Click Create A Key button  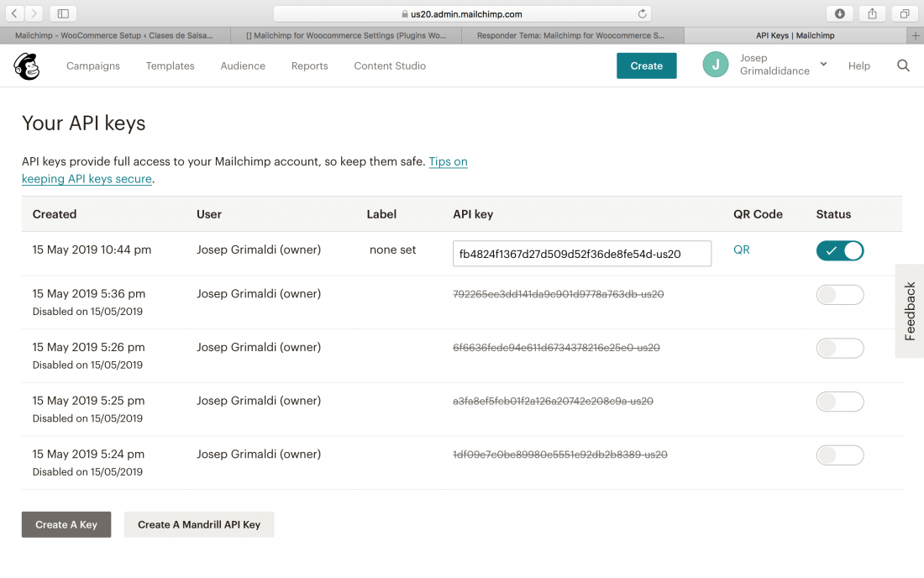point(66,524)
